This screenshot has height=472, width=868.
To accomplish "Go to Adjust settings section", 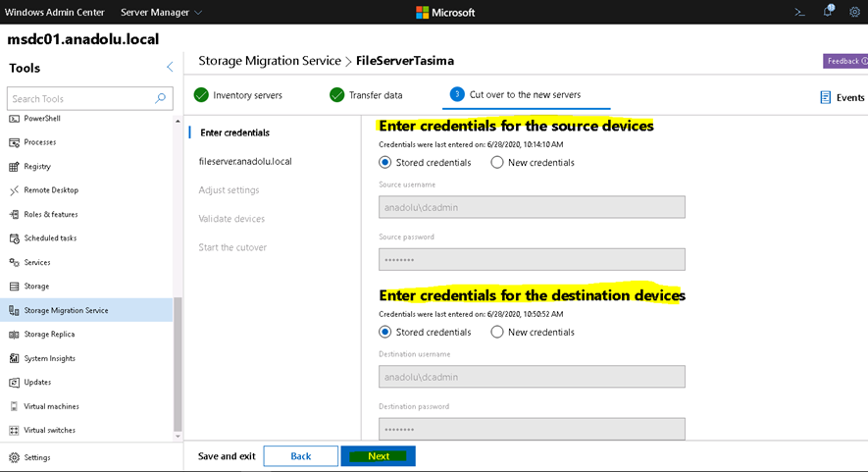I will (229, 190).
